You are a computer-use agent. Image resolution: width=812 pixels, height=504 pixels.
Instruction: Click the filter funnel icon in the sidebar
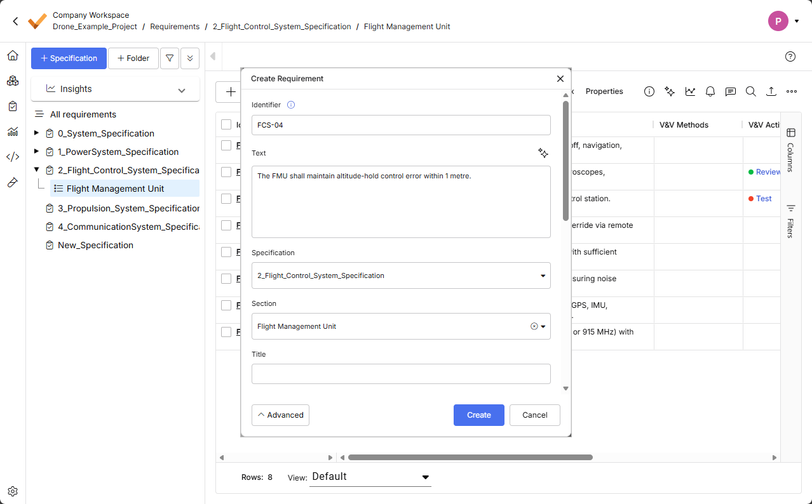170,58
